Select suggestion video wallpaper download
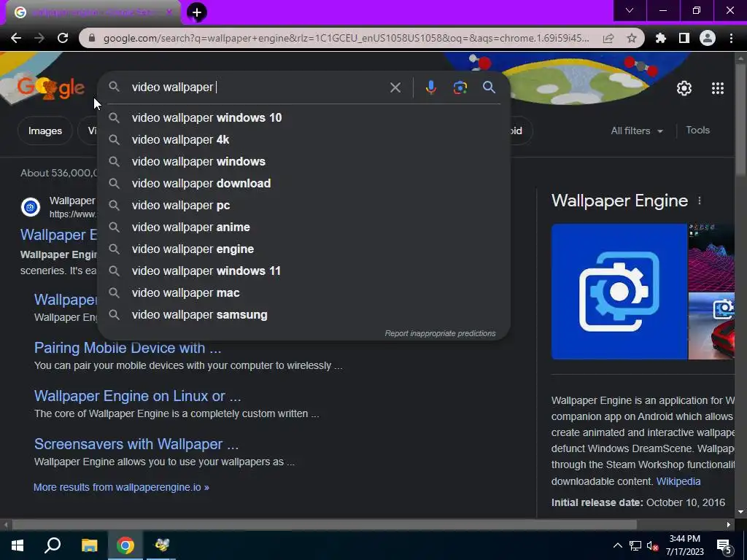 pyautogui.click(x=303, y=183)
